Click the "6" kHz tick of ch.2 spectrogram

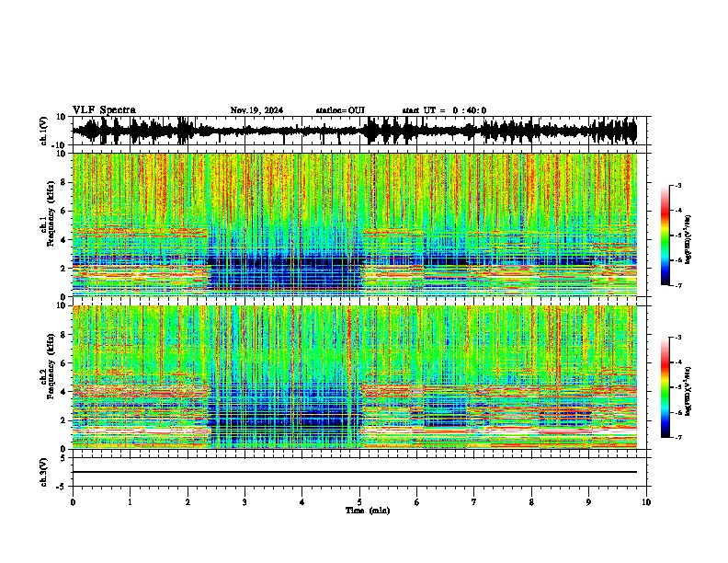(x=63, y=363)
